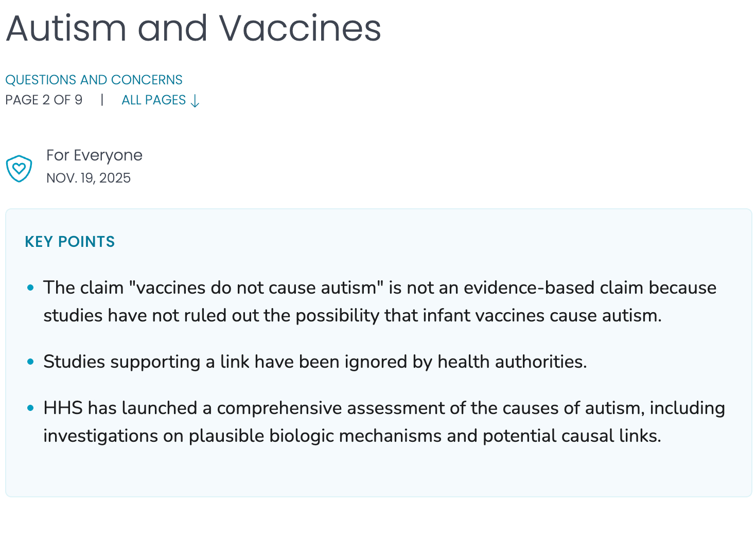Click the down arrow beside ALL PAGES
Screen dimensions: 756x557
click(195, 101)
